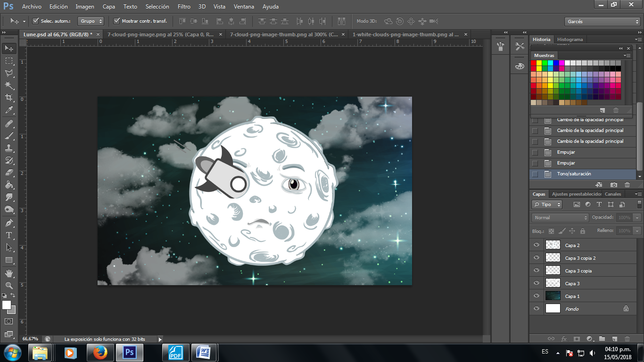
Task: Create new snapshot camera icon in Historia
Action: pos(613,185)
